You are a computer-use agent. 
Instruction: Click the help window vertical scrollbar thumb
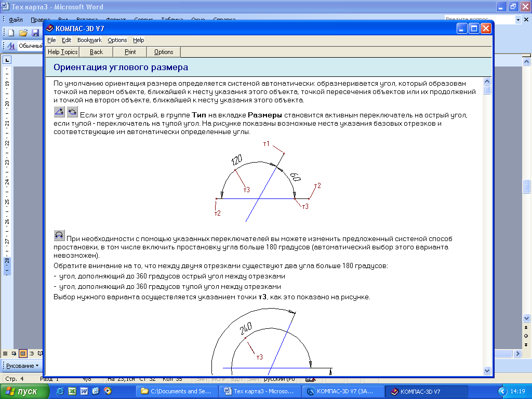[487, 90]
